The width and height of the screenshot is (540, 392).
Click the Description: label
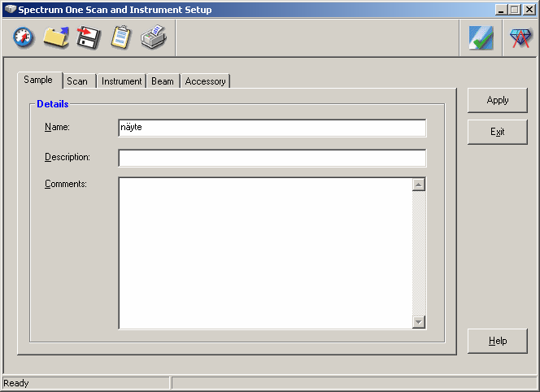(67, 157)
